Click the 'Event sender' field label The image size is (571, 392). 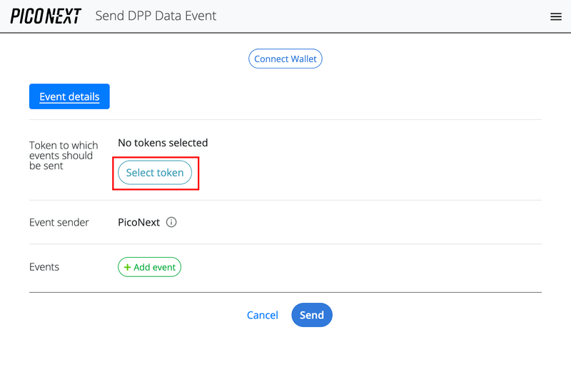point(59,222)
